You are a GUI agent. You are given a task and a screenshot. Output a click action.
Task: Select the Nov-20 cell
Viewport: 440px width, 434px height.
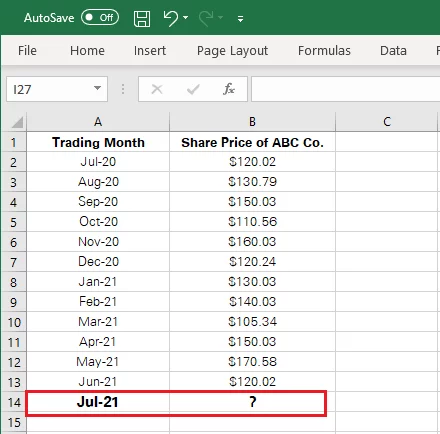[x=98, y=242]
